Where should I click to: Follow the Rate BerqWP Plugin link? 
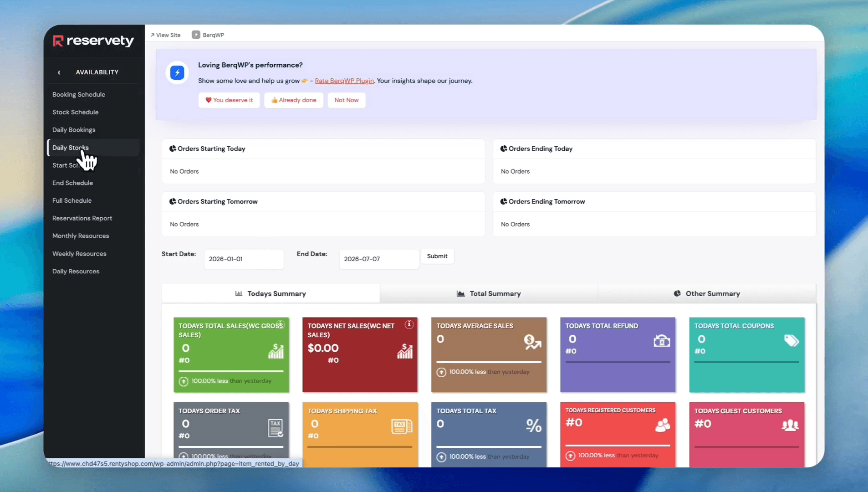click(344, 81)
